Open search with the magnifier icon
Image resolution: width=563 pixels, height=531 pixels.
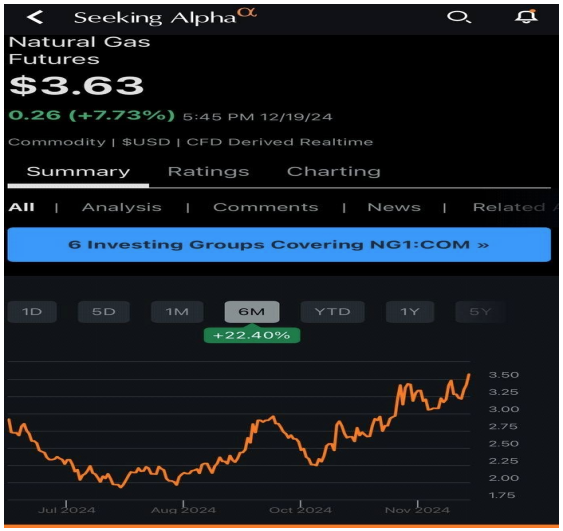tap(459, 17)
